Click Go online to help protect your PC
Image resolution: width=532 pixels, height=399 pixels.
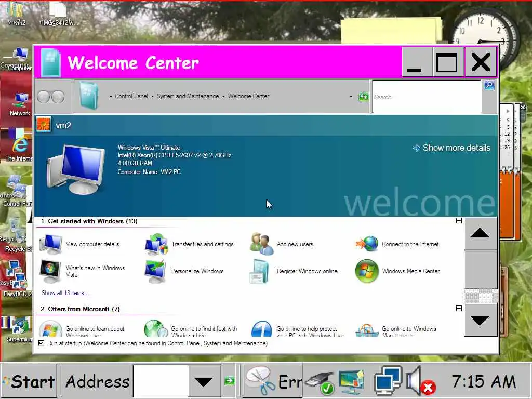click(x=298, y=328)
